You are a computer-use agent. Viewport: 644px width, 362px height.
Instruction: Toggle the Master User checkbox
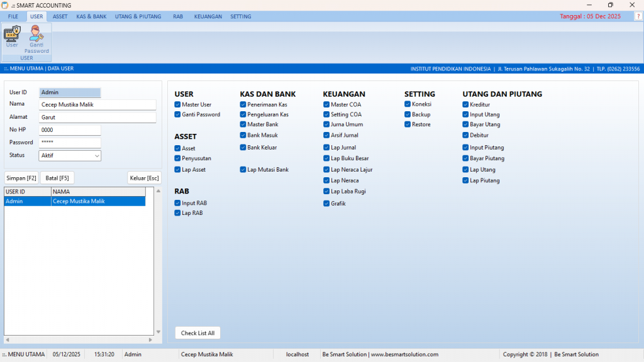[x=179, y=104]
